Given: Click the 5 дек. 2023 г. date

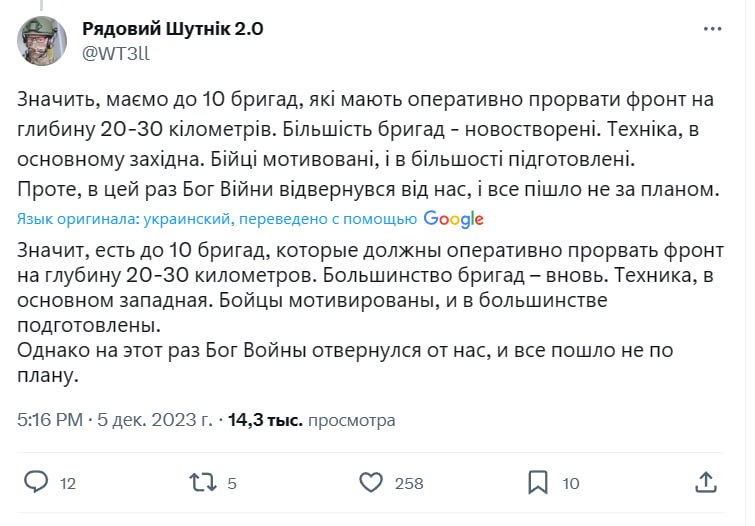Looking at the screenshot, I should pos(154,421).
